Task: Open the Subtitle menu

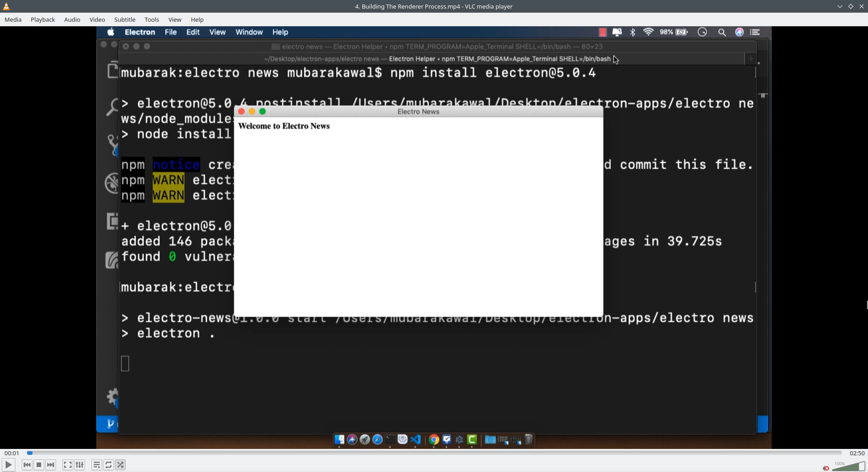Action: point(125,19)
